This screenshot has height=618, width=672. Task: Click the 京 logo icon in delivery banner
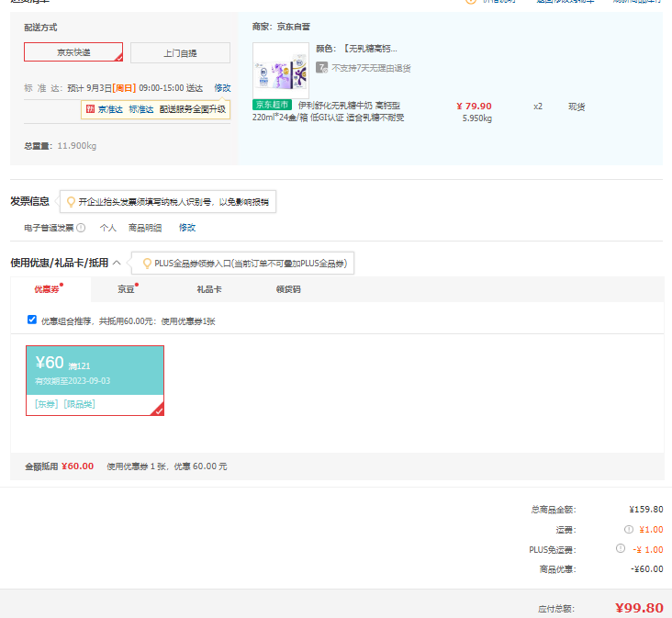pyautogui.click(x=90, y=109)
